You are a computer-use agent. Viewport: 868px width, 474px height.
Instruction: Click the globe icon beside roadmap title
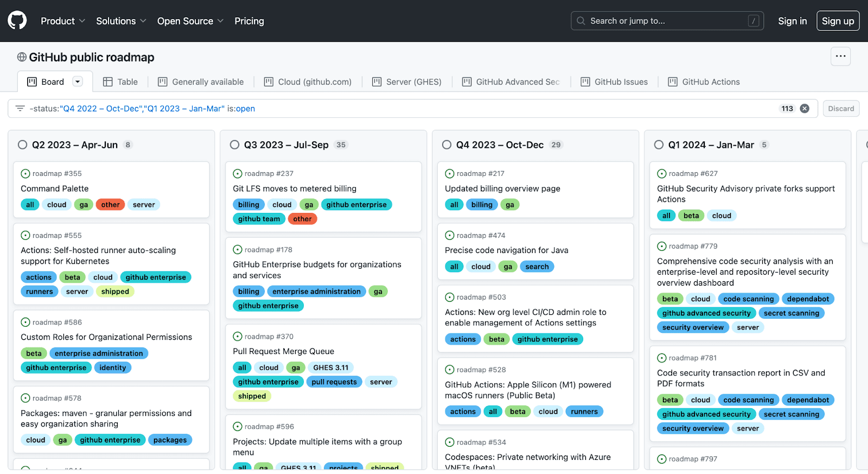click(x=22, y=57)
